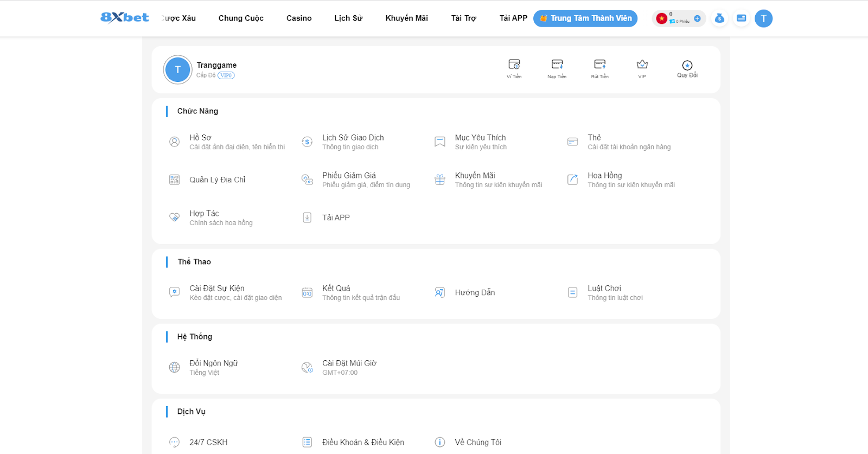This screenshot has height=454, width=868.
Task: Open the Chung Cuộc menu item
Action: pos(241,18)
